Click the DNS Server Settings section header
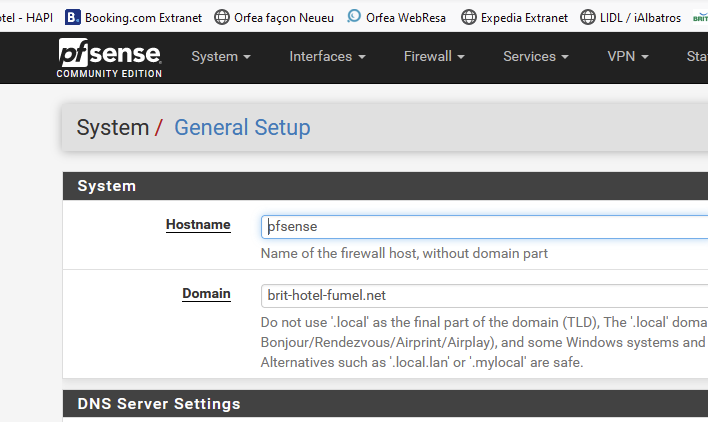This screenshot has height=422, width=708. click(x=385, y=403)
